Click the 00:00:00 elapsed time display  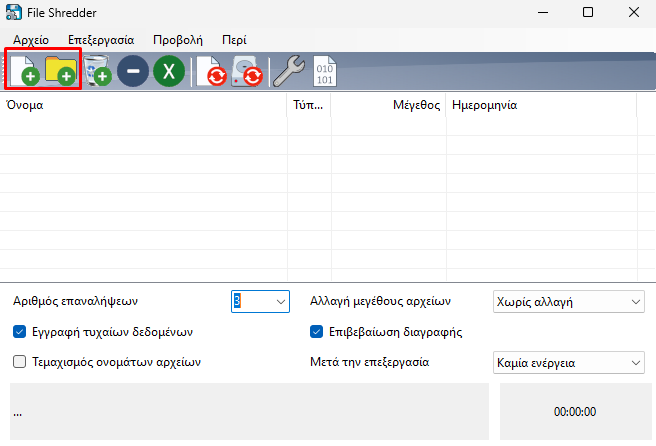coord(575,412)
